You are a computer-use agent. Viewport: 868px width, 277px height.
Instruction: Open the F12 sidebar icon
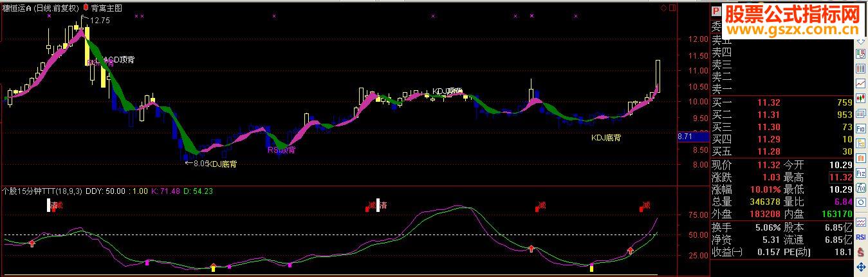pos(860,174)
